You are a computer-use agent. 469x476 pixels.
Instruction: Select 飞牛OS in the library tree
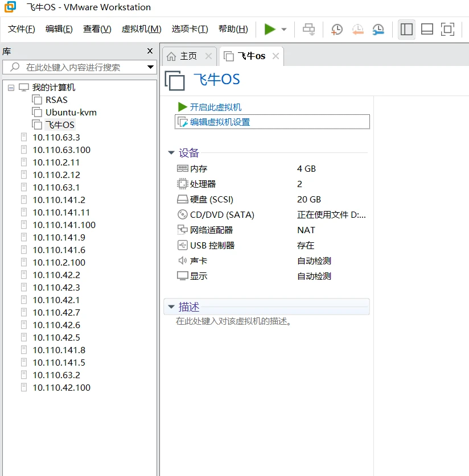click(60, 125)
